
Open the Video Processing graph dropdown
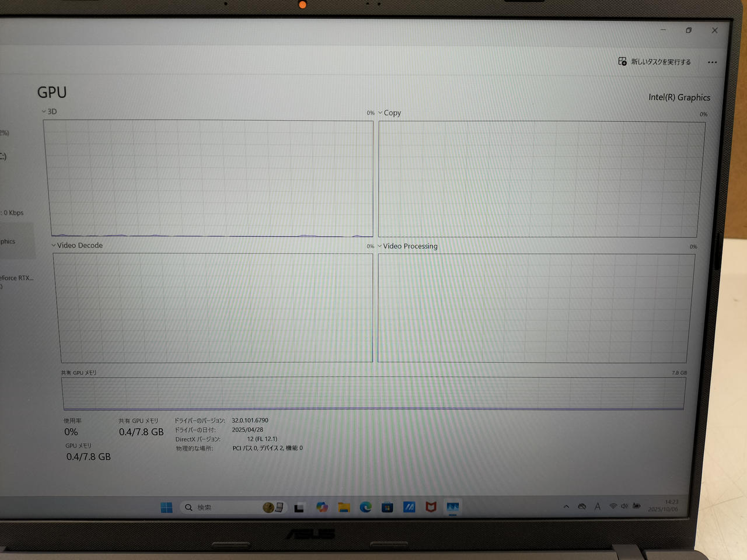(x=380, y=246)
